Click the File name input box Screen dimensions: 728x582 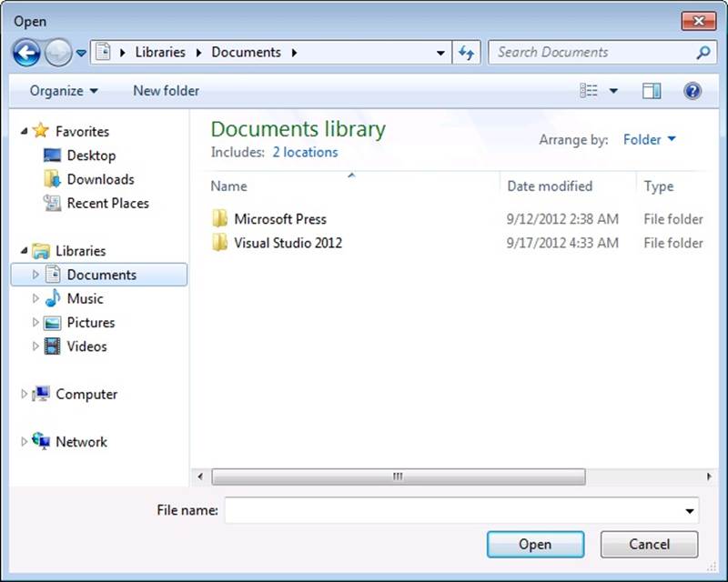click(x=453, y=510)
